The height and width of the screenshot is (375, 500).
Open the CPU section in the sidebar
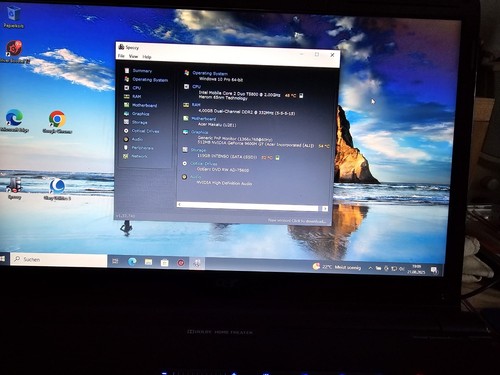coord(137,88)
